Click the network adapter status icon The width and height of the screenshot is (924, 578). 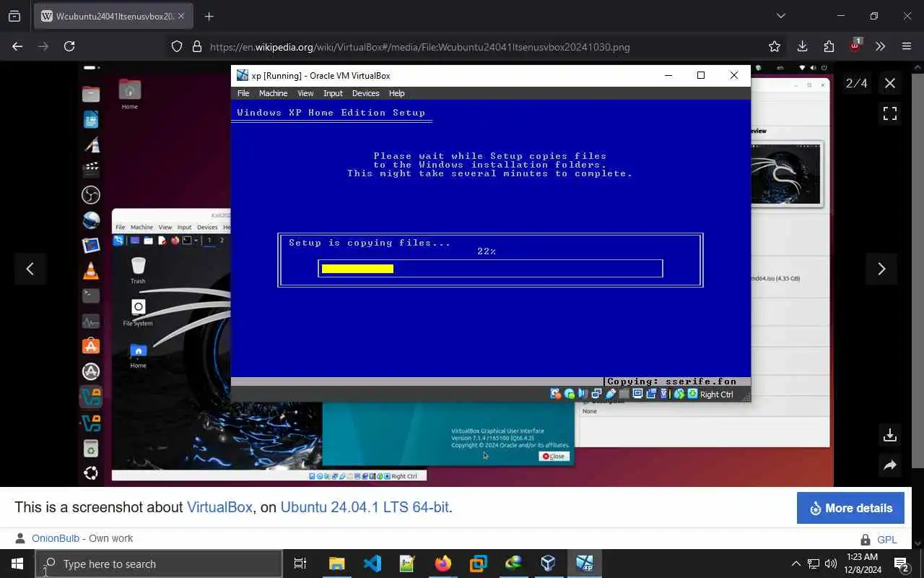(596, 394)
